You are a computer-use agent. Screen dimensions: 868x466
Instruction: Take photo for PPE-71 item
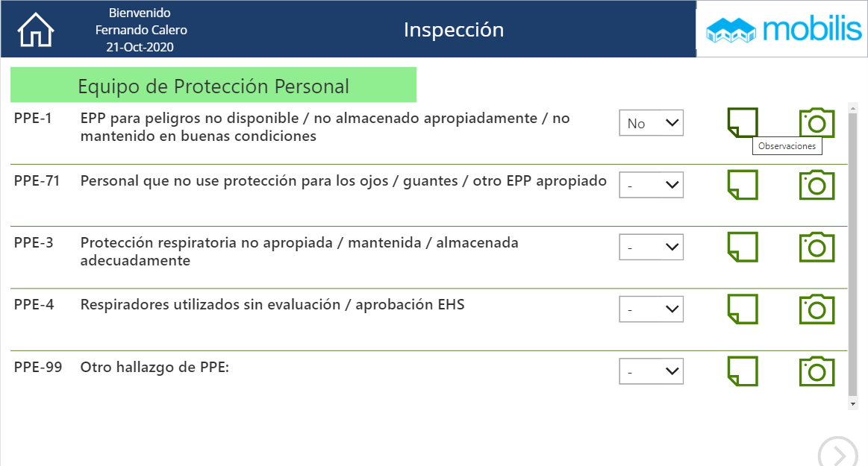(817, 185)
